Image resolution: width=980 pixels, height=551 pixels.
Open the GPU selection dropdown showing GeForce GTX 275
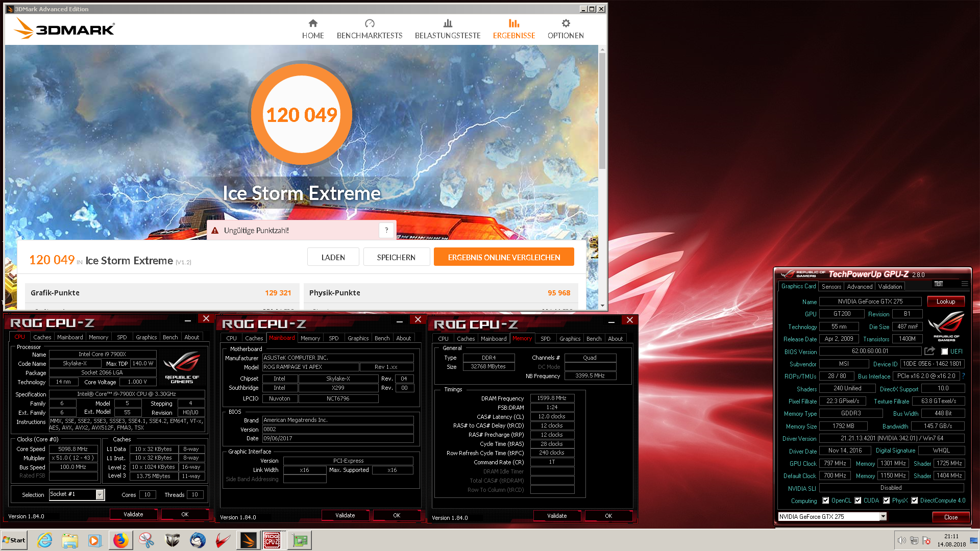pos(832,517)
